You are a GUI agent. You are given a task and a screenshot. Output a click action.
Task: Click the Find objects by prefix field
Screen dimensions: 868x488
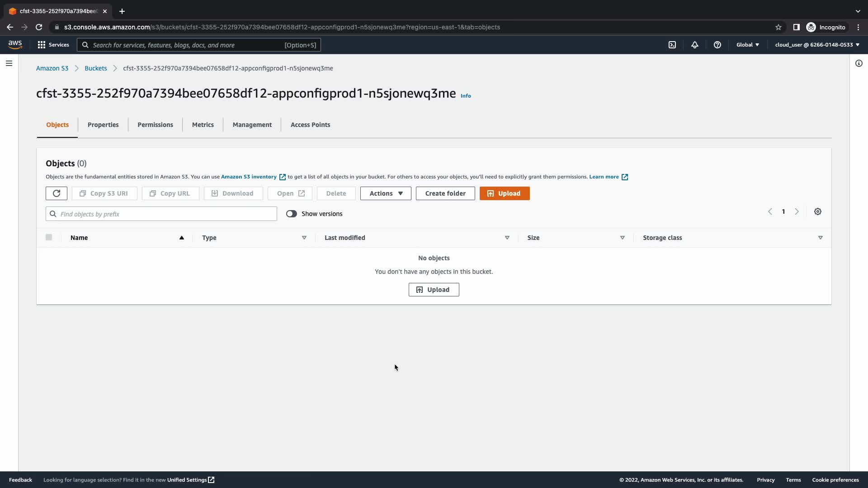tap(161, 214)
